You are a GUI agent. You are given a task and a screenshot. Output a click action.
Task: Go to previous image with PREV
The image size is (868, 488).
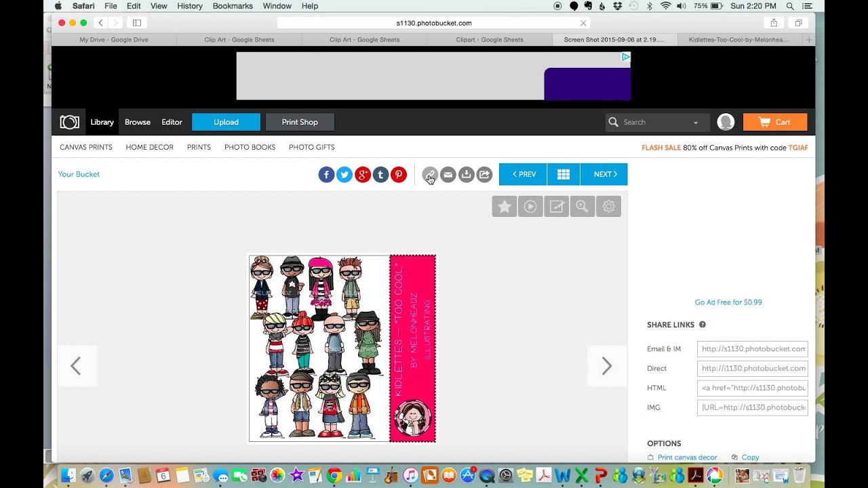coord(523,174)
